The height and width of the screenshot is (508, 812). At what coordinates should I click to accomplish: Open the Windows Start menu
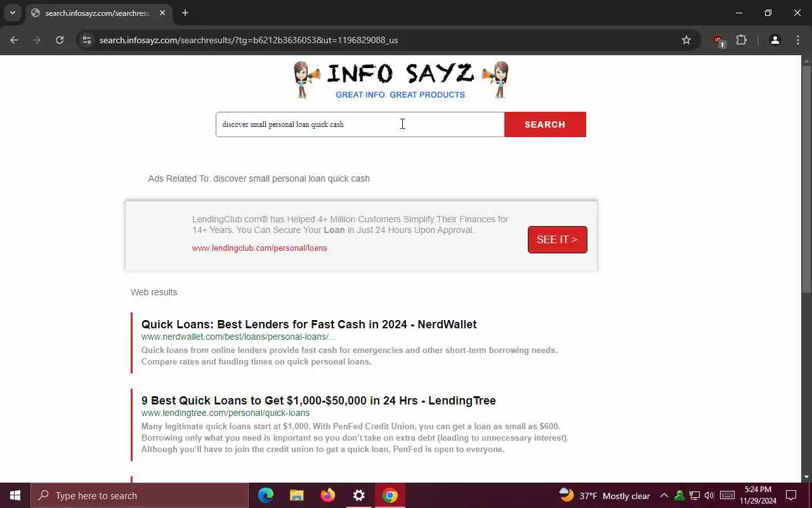point(15,495)
